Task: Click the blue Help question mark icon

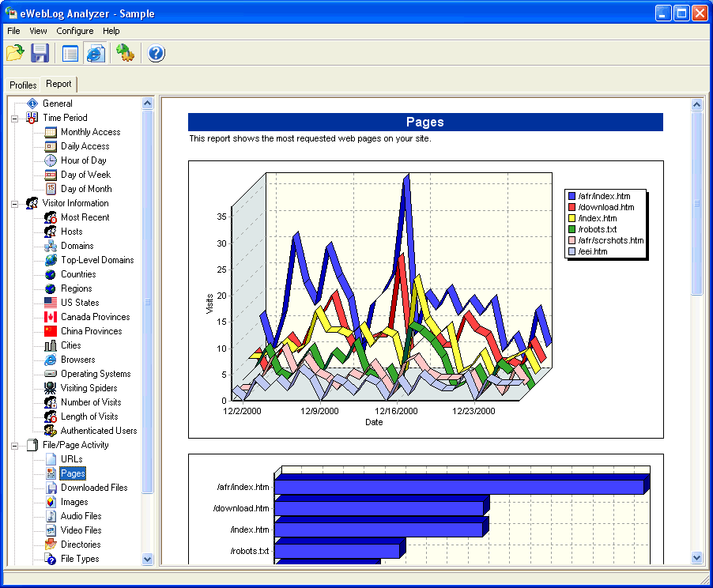Action: pyautogui.click(x=156, y=54)
